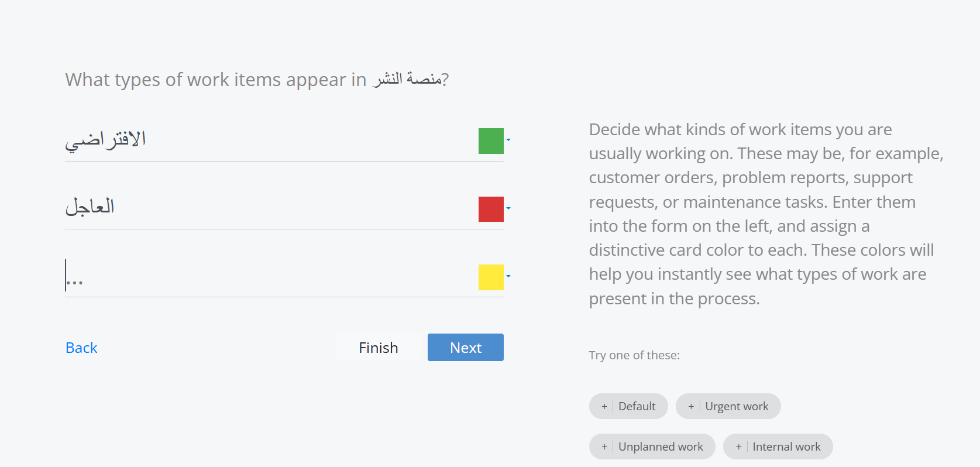Screen dimensions: 980x467
Task: Expand the yellow color dropdown arrow
Action: coord(508,276)
